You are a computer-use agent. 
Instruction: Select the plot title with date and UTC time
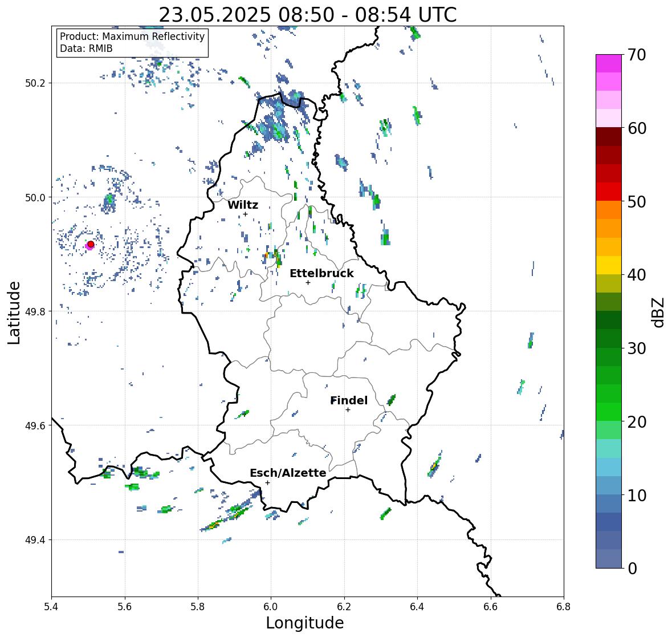308,15
